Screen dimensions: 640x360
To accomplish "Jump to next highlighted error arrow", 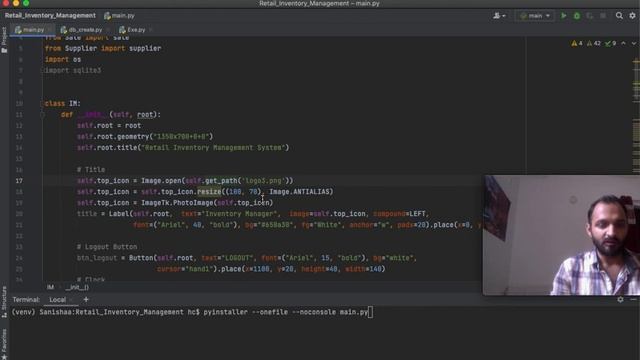I will point(634,43).
